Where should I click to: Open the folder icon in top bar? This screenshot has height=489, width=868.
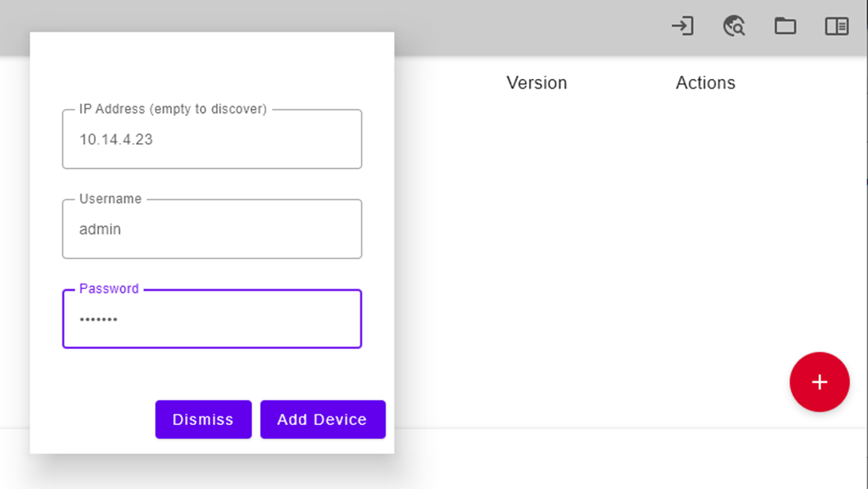point(785,26)
